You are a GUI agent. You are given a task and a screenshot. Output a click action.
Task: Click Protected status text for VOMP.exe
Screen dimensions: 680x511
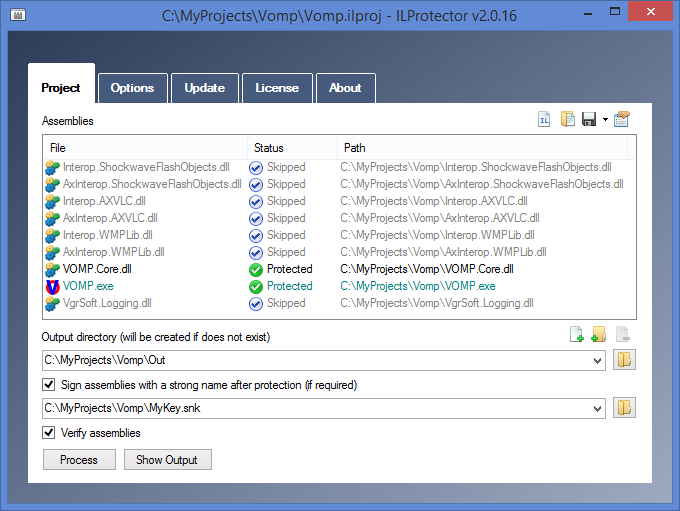click(290, 286)
